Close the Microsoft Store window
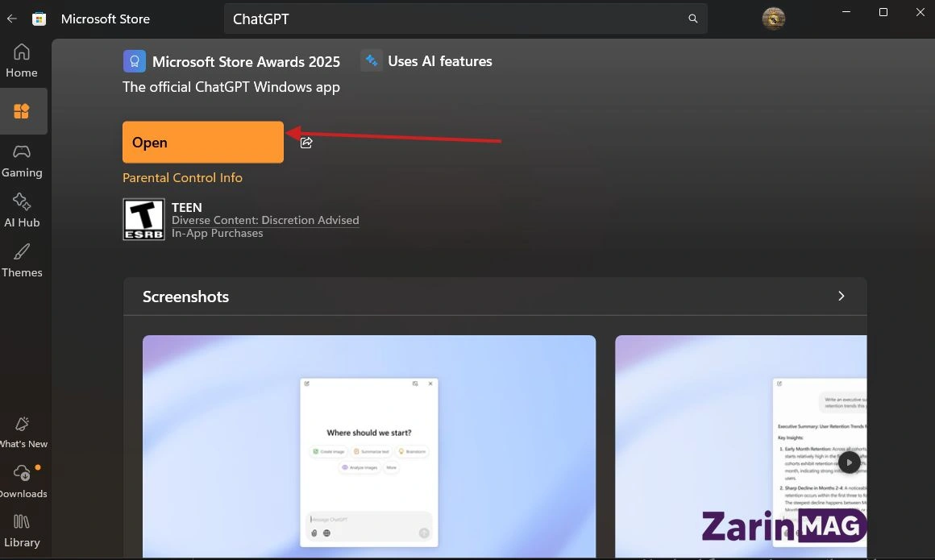Viewport: 935px width, 560px height. tap(920, 12)
